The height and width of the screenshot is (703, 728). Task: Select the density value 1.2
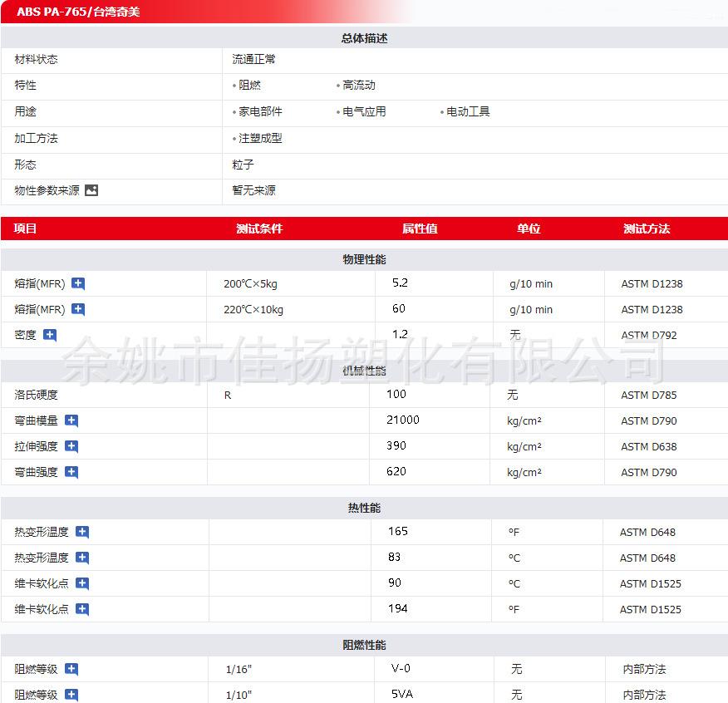[401, 334]
